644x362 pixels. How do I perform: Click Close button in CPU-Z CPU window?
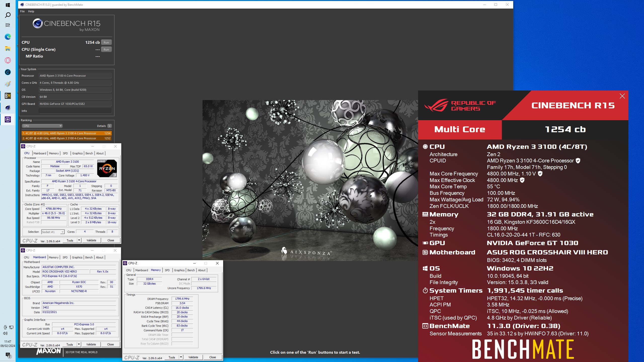pyautogui.click(x=111, y=240)
